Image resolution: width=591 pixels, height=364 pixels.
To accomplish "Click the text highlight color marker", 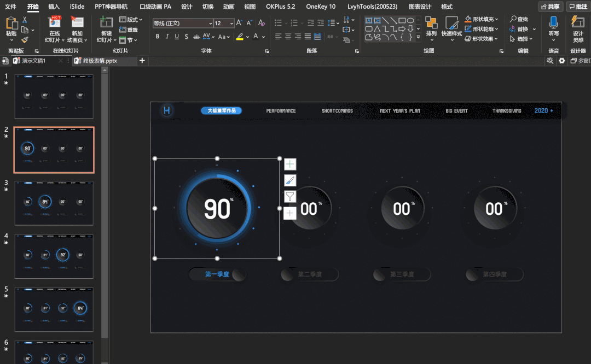I will point(240,37).
